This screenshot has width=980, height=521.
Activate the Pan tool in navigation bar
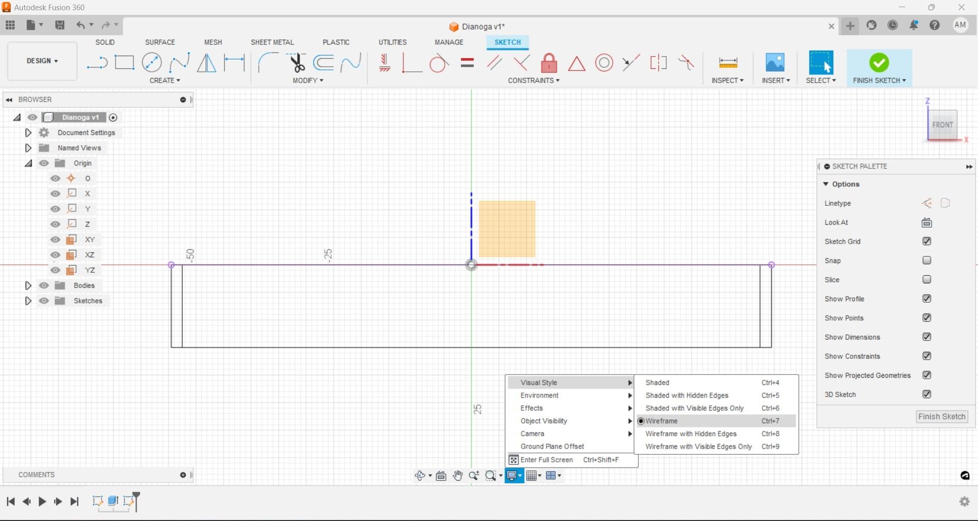tap(457, 475)
